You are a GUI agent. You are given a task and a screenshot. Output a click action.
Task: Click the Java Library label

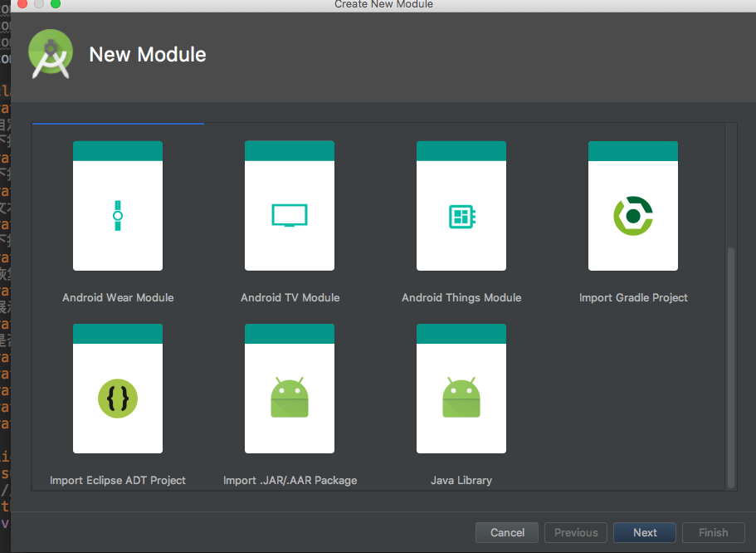[x=461, y=481]
